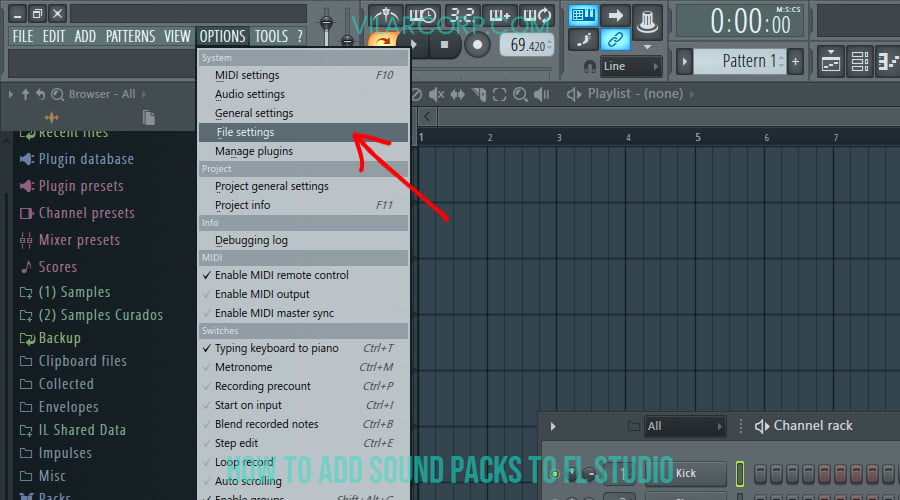The width and height of the screenshot is (900, 500).
Task: Open the TOOLS menu
Action: [x=270, y=36]
